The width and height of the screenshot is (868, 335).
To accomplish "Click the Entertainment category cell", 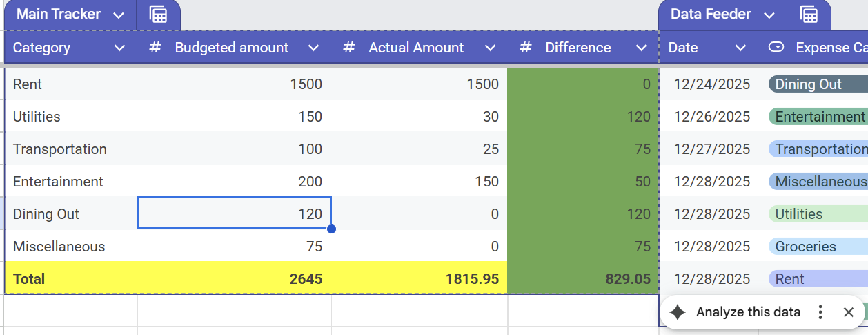I will pos(71,182).
